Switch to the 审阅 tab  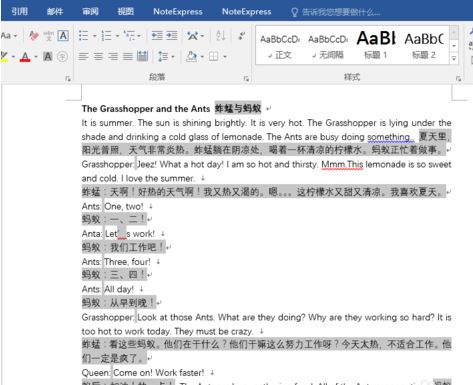(x=90, y=12)
